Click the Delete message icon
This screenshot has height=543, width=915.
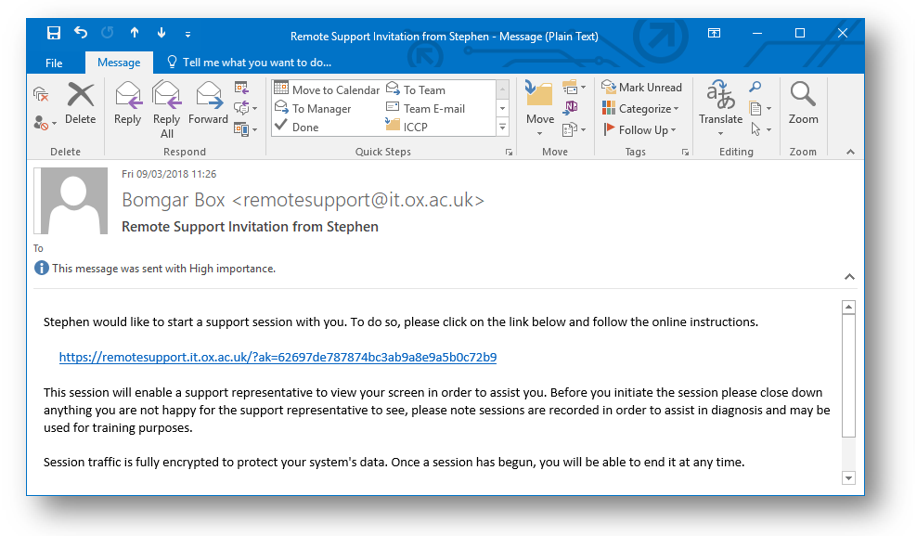tap(80, 104)
